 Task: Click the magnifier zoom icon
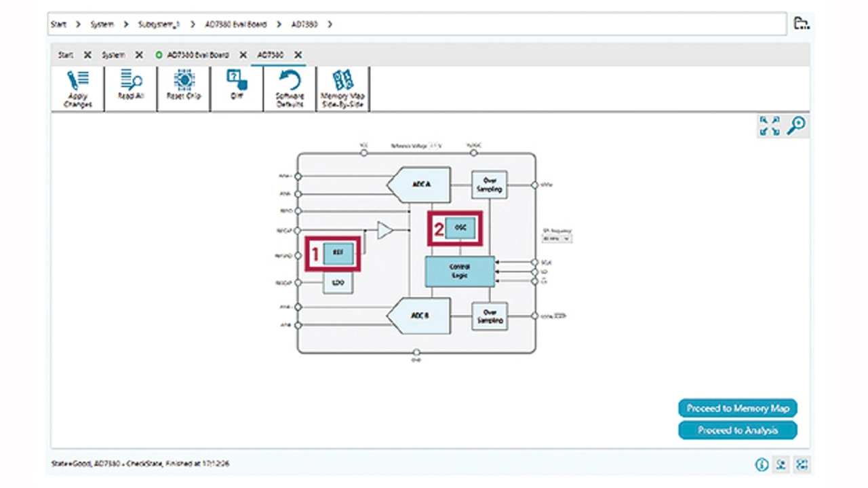click(x=795, y=126)
